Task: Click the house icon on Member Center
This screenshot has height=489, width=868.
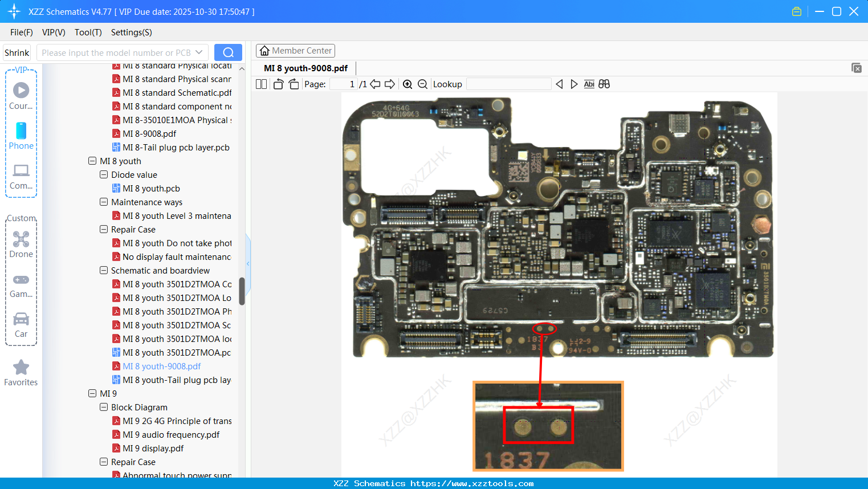Action: 264,51
